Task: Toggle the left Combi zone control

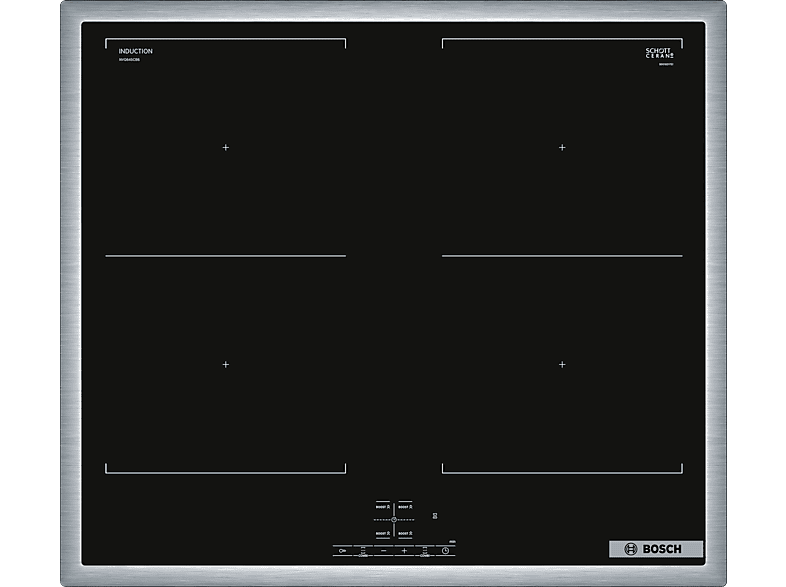Action: pyautogui.click(x=363, y=551)
